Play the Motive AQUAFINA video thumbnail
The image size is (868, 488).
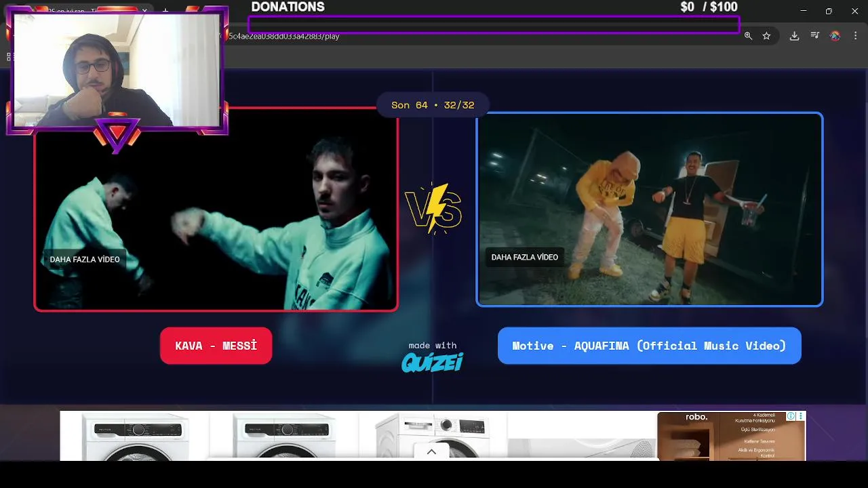[650, 209]
